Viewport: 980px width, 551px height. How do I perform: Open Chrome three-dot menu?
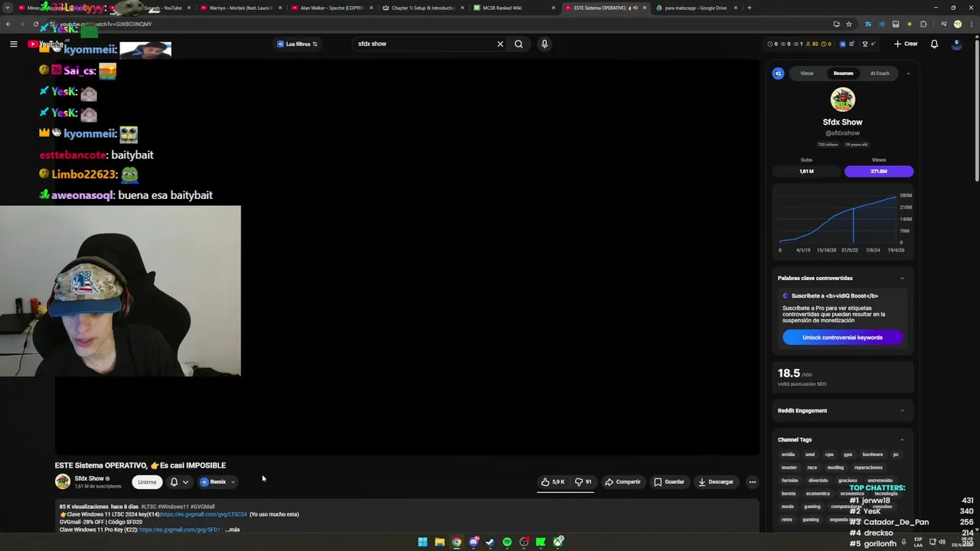coord(971,24)
